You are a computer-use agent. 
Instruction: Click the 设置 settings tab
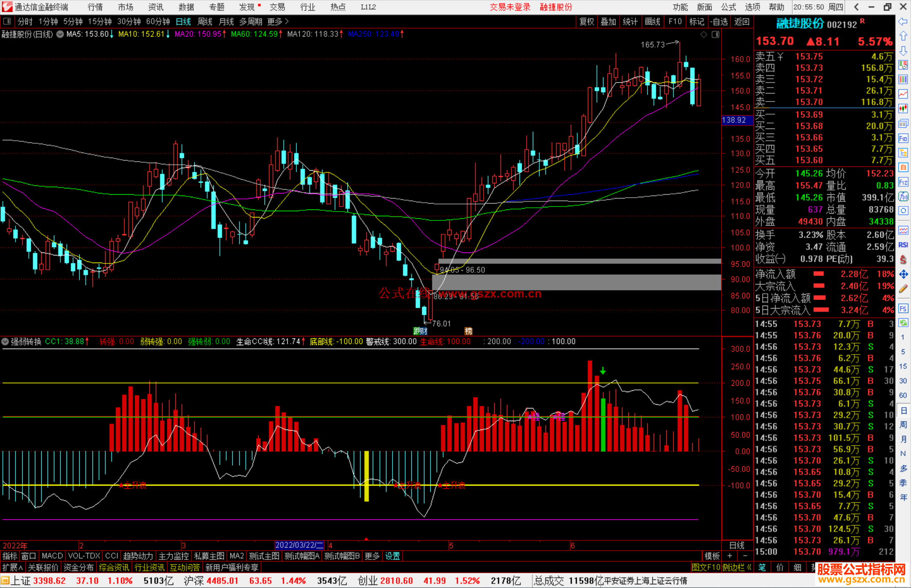click(x=393, y=556)
